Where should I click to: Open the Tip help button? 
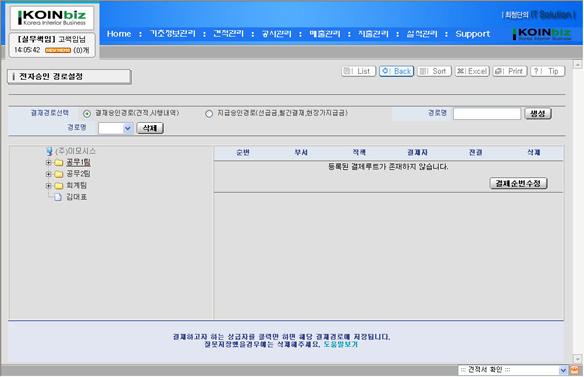point(548,71)
